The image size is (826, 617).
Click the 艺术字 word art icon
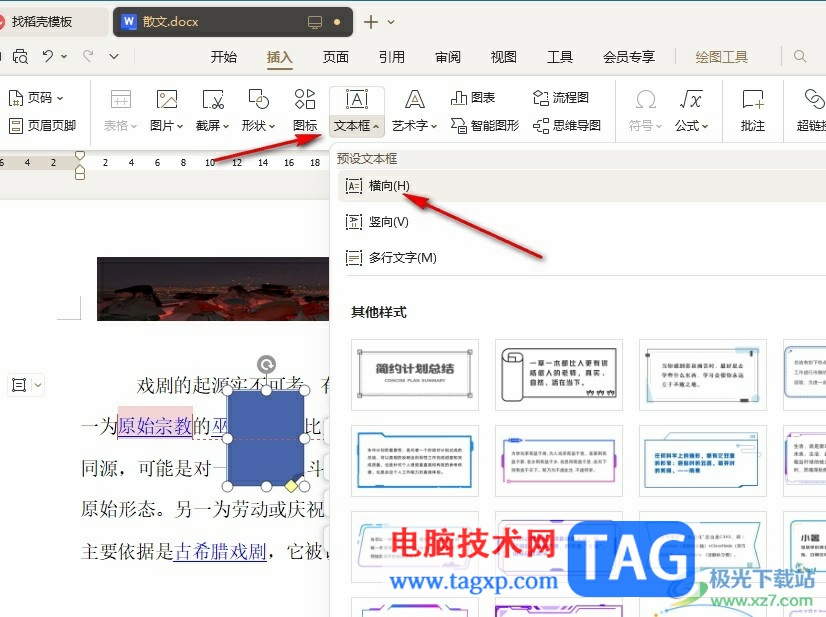[x=415, y=99]
